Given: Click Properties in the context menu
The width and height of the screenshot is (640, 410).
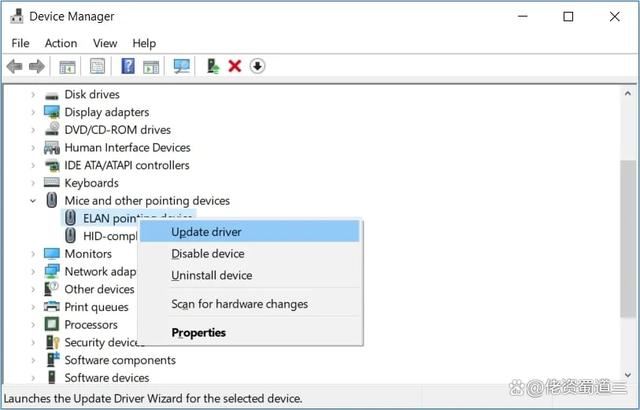Looking at the screenshot, I should 199,333.
